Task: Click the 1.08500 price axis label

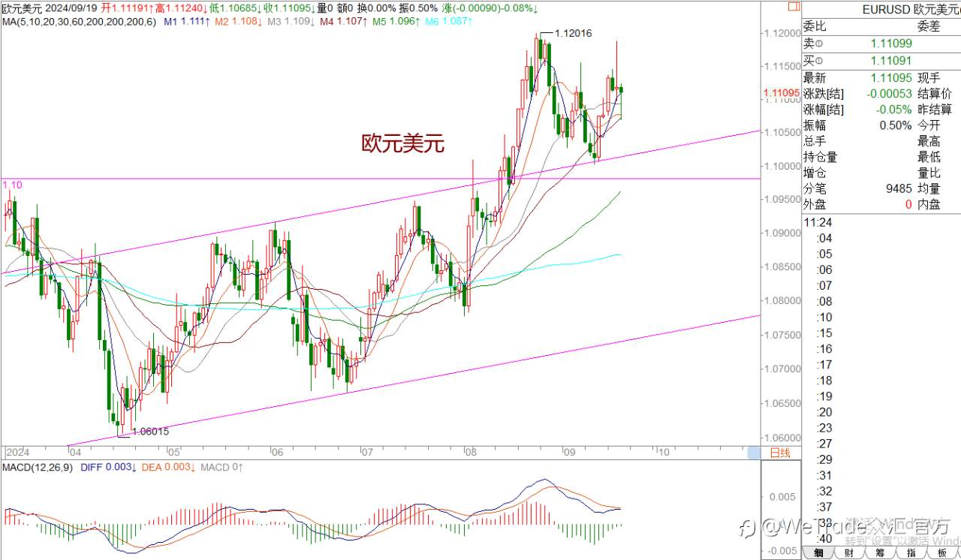Action: pyautogui.click(x=781, y=266)
